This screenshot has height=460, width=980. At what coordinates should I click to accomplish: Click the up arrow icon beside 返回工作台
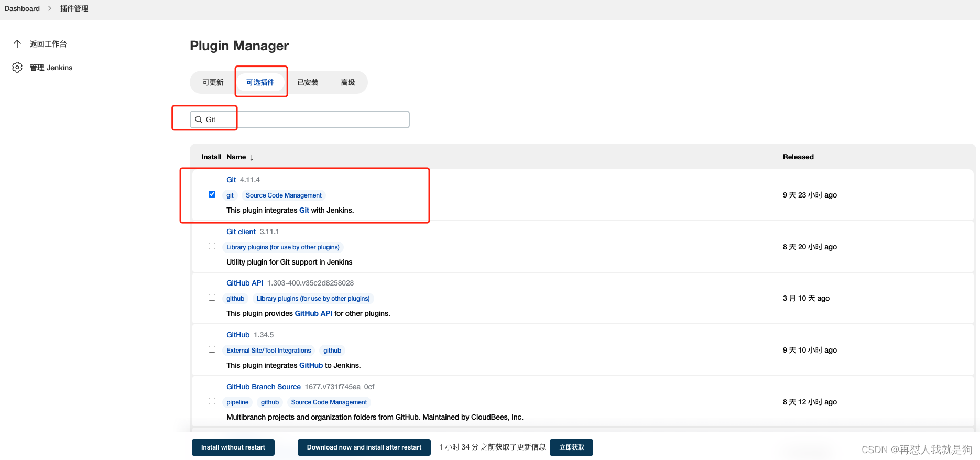(x=17, y=44)
